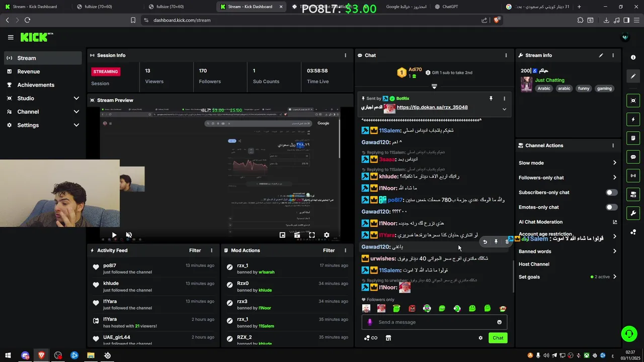Toggle Emotes-only chat switch
Screen dimensions: 644x362
pos(611,207)
